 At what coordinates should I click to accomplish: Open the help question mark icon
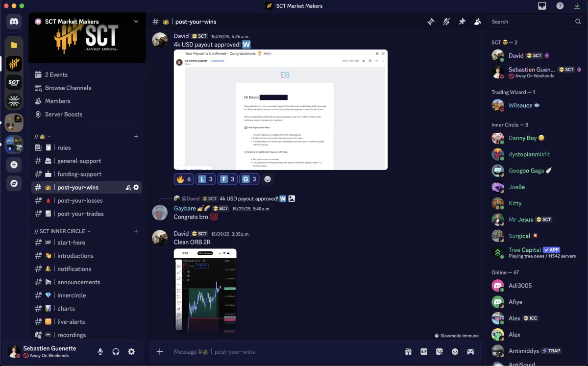[x=560, y=6]
